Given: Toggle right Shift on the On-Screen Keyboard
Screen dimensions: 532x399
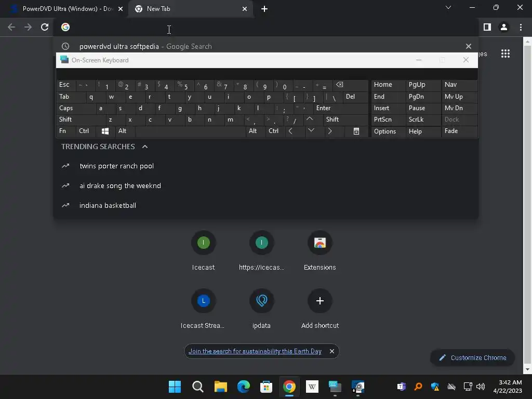Looking at the screenshot, I should click(345, 119).
